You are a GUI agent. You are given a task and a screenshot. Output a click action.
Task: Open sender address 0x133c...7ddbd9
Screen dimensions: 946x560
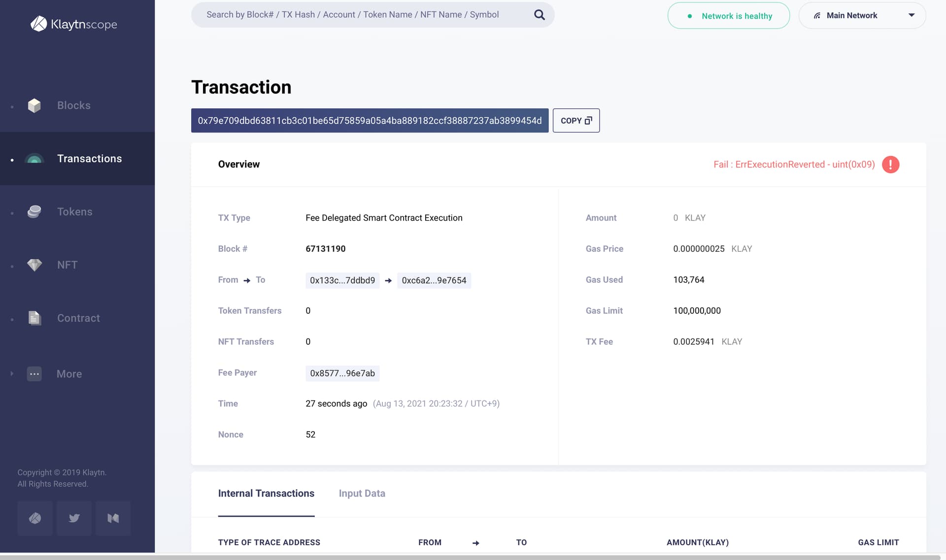[342, 280]
